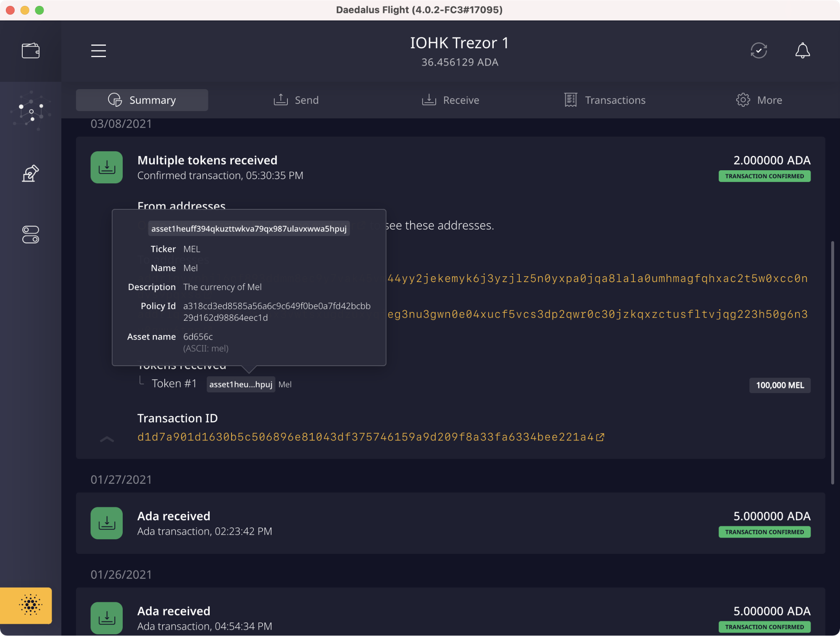Click the Multiple tokens received green icon
Viewport: 840px width, 636px height.
click(107, 167)
